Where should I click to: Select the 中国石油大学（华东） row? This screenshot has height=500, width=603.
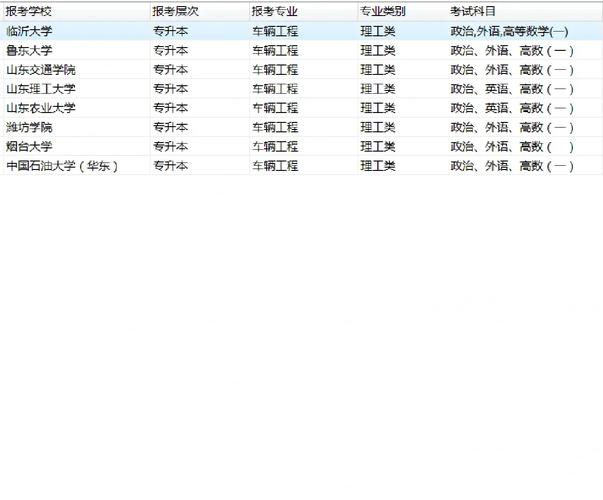click(302, 166)
